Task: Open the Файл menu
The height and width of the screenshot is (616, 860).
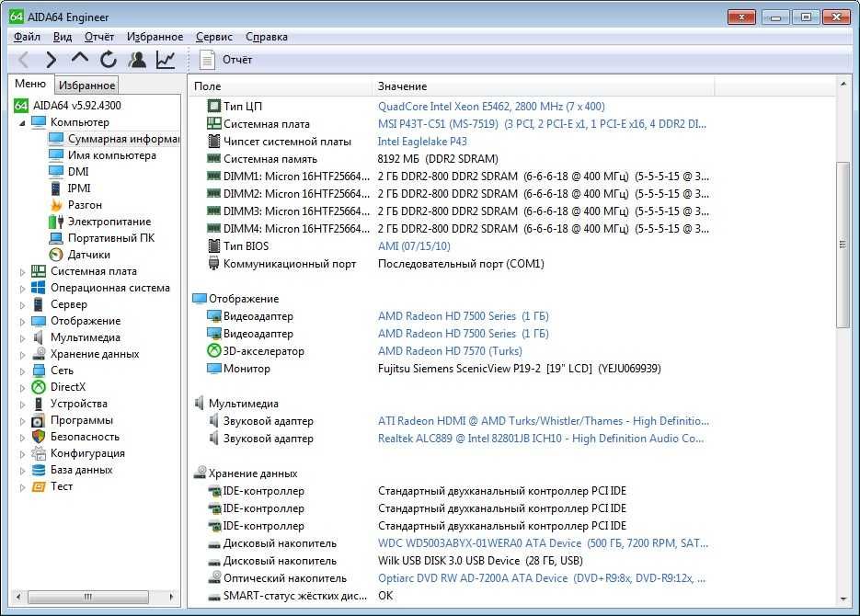Action: tap(27, 37)
